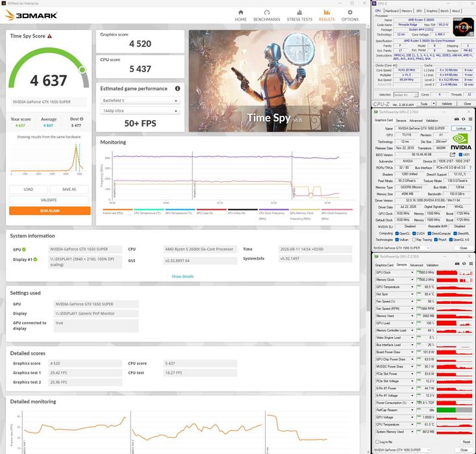Image resolution: width=476 pixels, height=454 pixels.
Task: Click the Time Spy preview image
Action: (274, 81)
